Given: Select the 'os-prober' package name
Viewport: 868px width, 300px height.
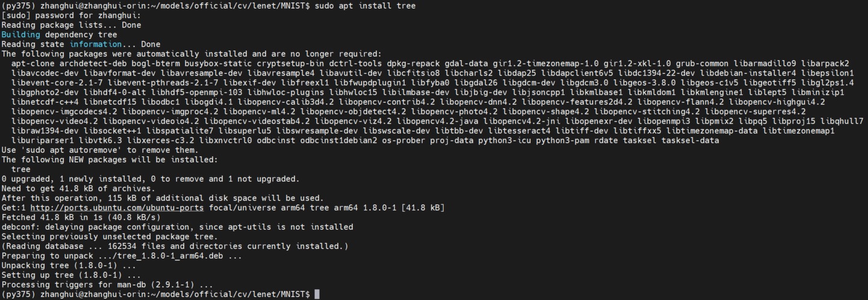Looking at the screenshot, I should pyautogui.click(x=403, y=141).
